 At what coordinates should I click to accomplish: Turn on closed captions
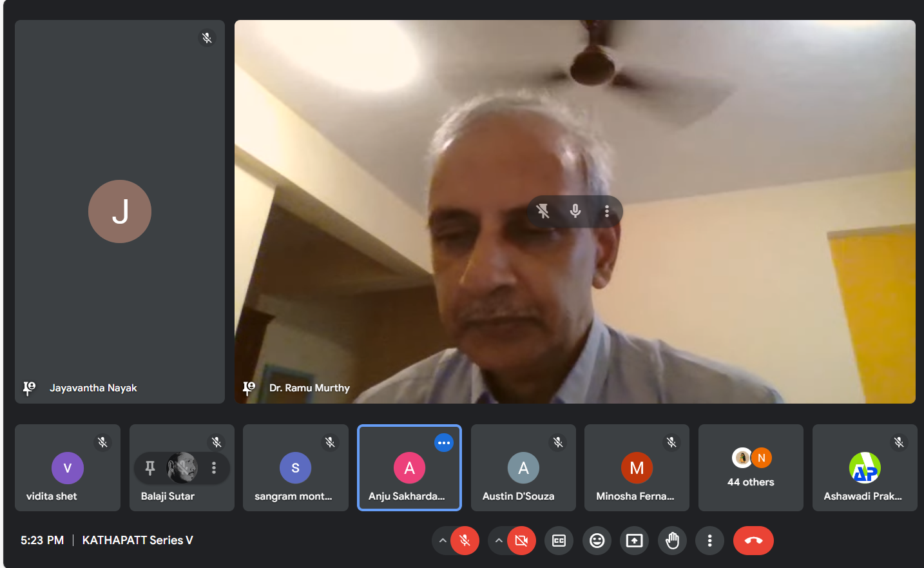tap(559, 541)
